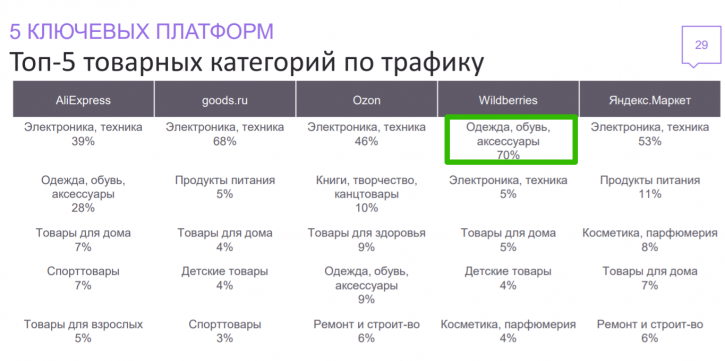
Task: Select Wildberries "Косметика, парфюмерия 4%" cell
Action: [x=508, y=331]
